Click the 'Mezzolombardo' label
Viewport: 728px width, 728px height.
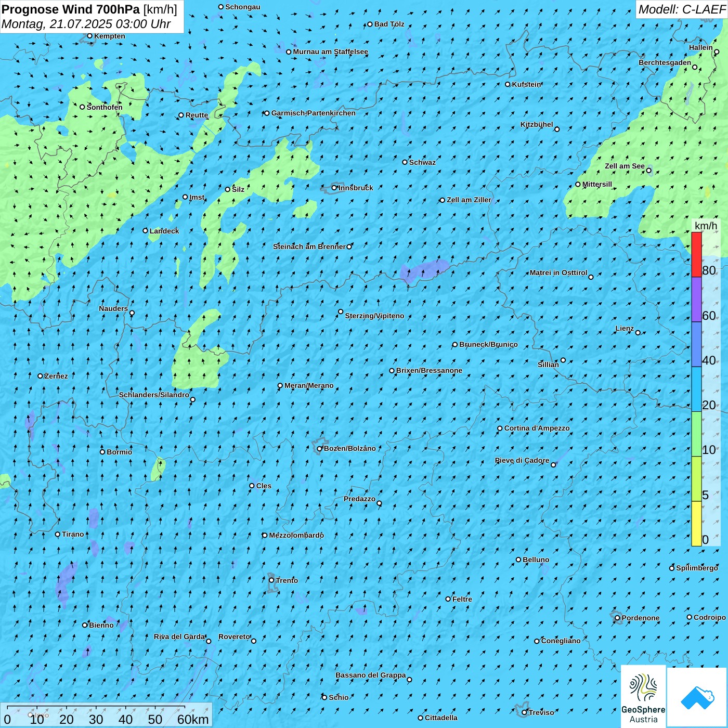click(296, 535)
